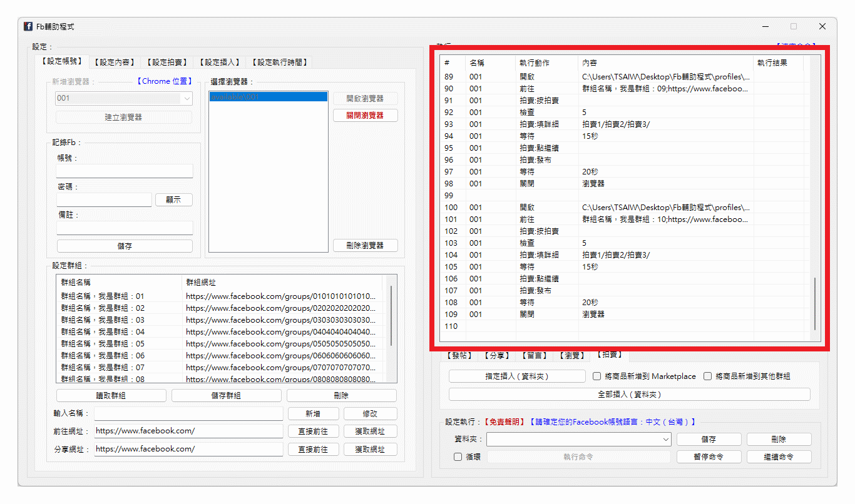This screenshot has height=504, width=855.
Task: Click the 全部插入（資料夾） button
Action: 630,395
